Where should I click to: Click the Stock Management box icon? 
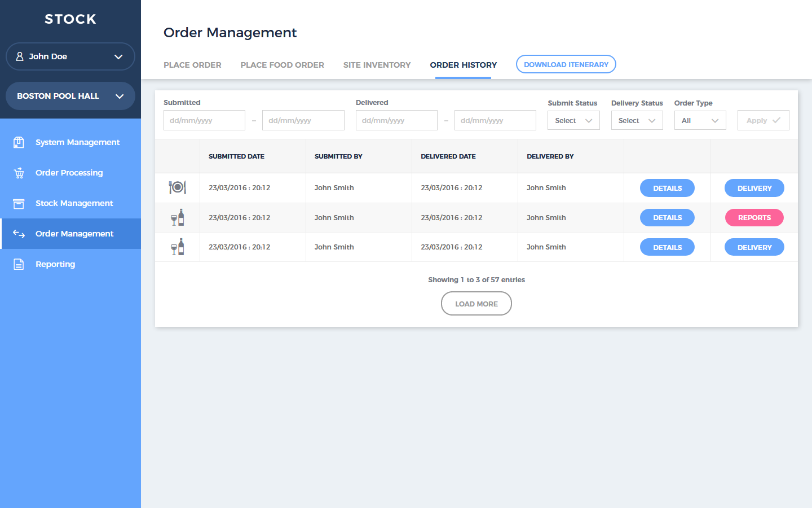click(x=19, y=203)
